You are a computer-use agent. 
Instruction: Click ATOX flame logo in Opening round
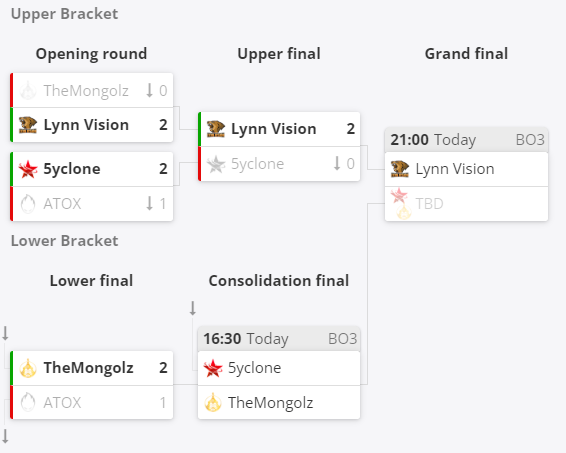coord(28,204)
